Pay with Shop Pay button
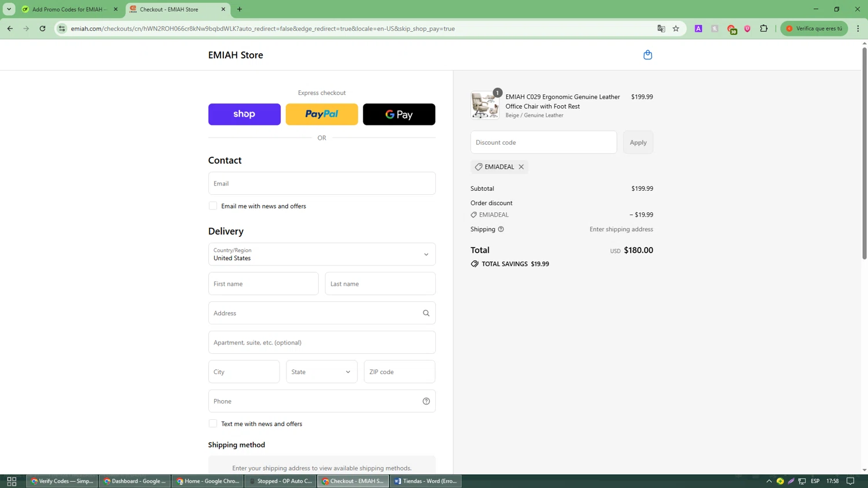 coord(244,114)
